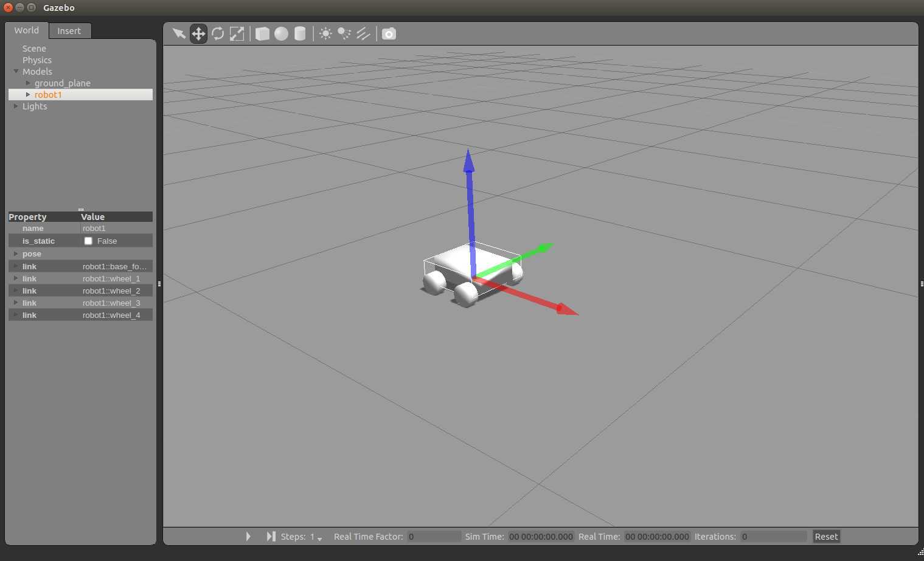
Task: Click the name value field robot1
Action: point(116,229)
